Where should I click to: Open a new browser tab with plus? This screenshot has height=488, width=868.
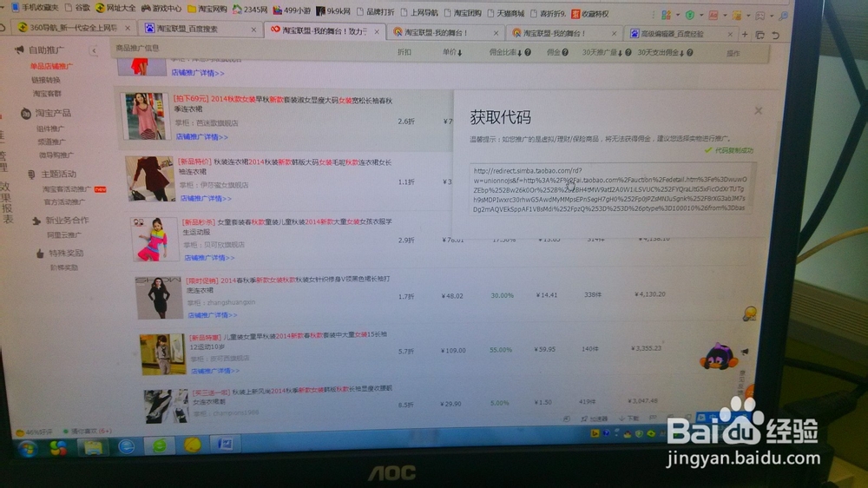coord(745,35)
